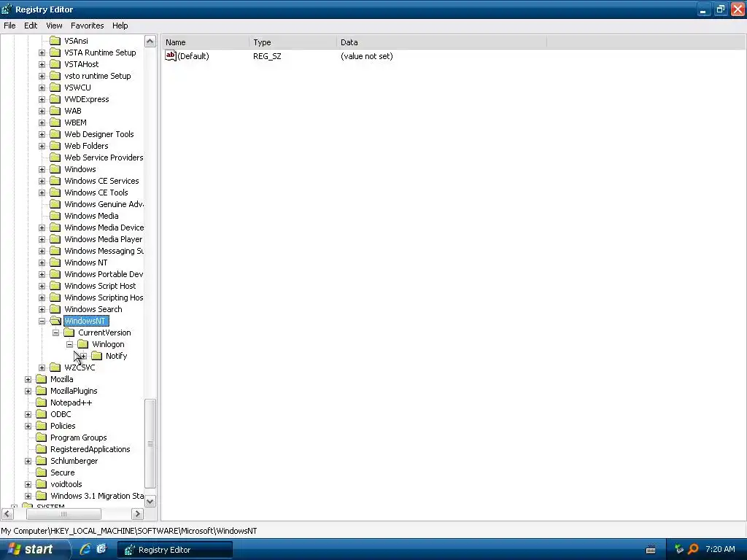Click horizontal scroll right arrow
Viewport: 747px width, 560px height.
(x=137, y=514)
